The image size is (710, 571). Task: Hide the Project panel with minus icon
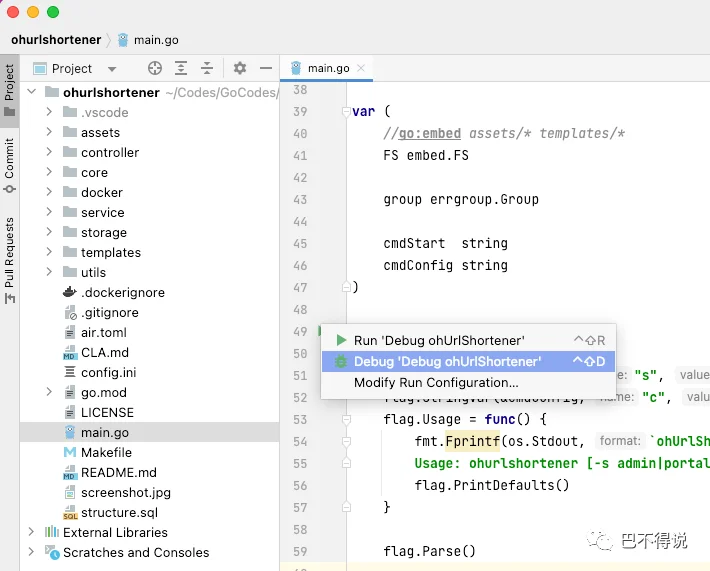coord(266,68)
